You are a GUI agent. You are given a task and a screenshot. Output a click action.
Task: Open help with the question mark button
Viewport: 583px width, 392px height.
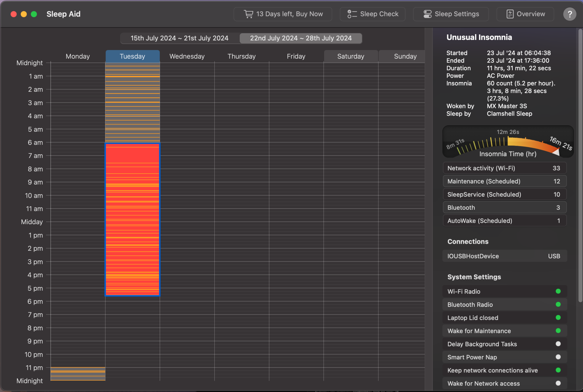click(570, 14)
